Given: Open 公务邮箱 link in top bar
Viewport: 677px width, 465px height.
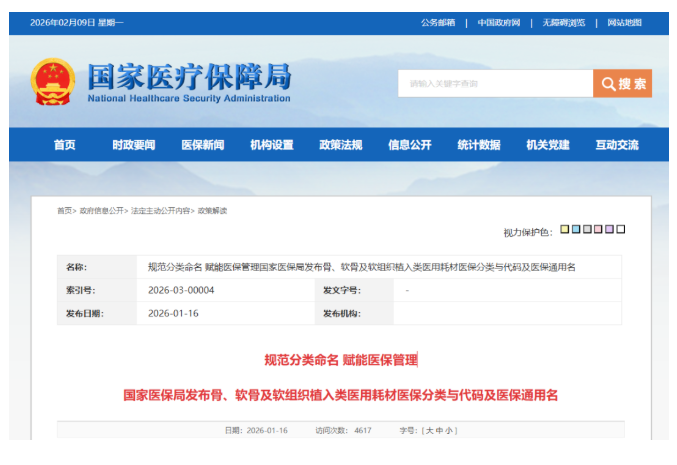Looking at the screenshot, I should 437,22.
